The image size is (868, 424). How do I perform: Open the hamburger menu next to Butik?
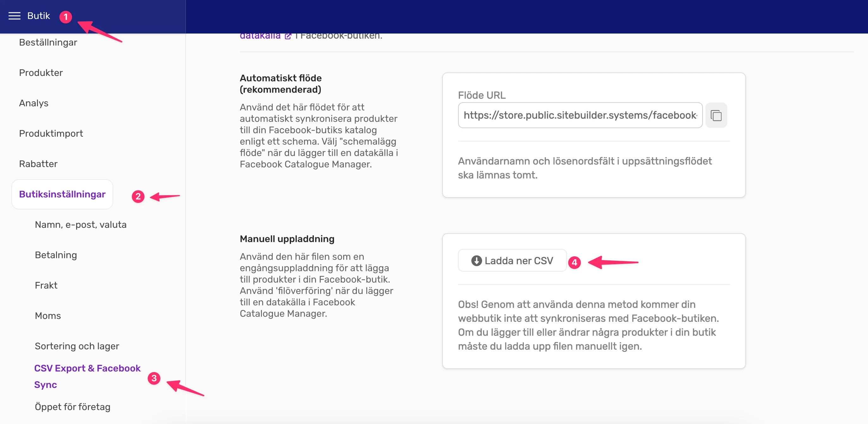point(14,16)
